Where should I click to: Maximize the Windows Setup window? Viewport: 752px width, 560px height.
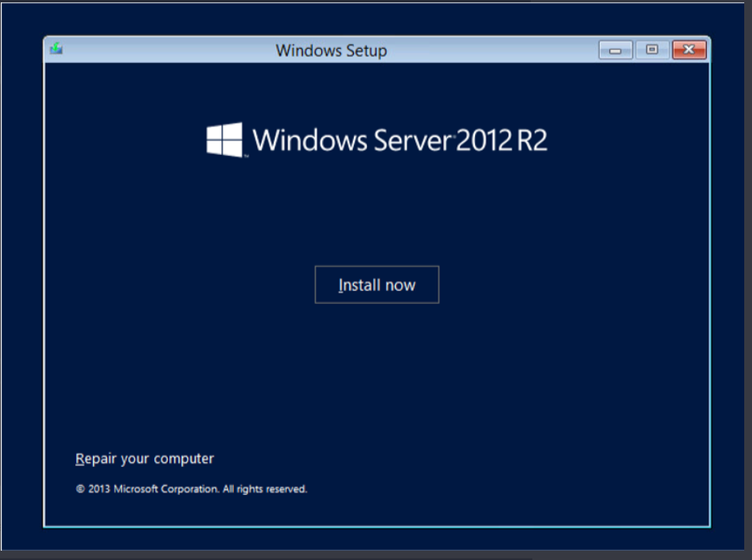pos(652,50)
